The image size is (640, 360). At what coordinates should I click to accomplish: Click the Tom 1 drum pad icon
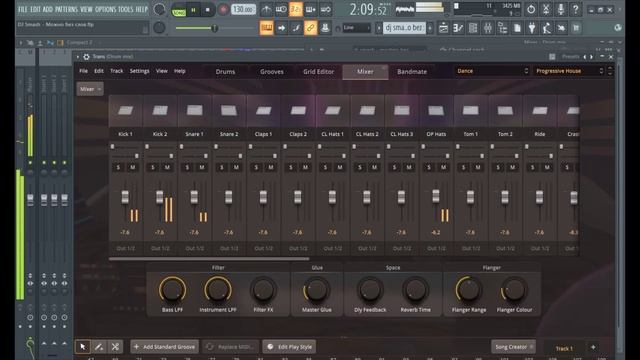[471, 111]
